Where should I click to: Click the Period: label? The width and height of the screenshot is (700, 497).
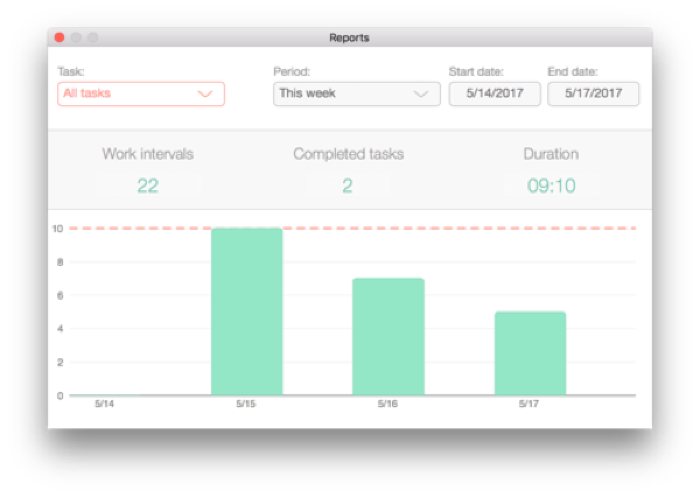tap(292, 71)
